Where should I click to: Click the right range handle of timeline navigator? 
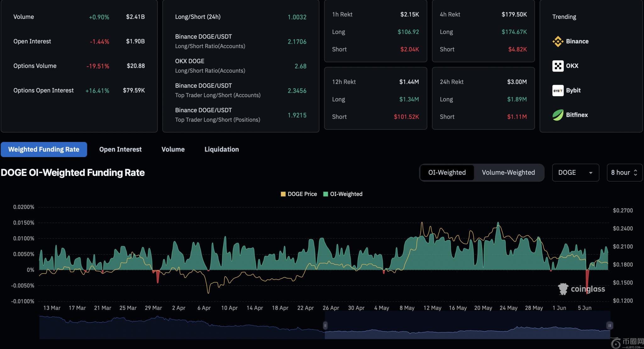pyautogui.click(x=609, y=325)
